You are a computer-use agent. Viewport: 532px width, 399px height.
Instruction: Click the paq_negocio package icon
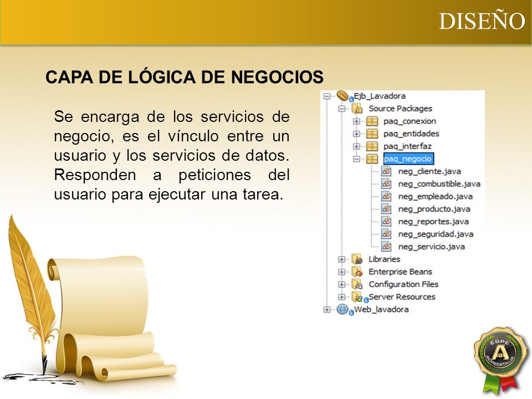click(372, 159)
